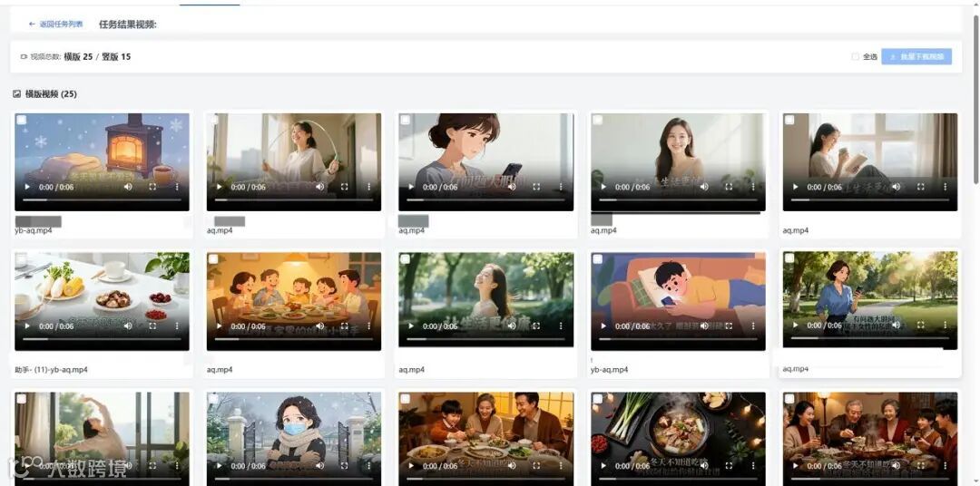Fullscreen the anime girl with phone video
This screenshot has width=980, height=486.
[x=536, y=187]
